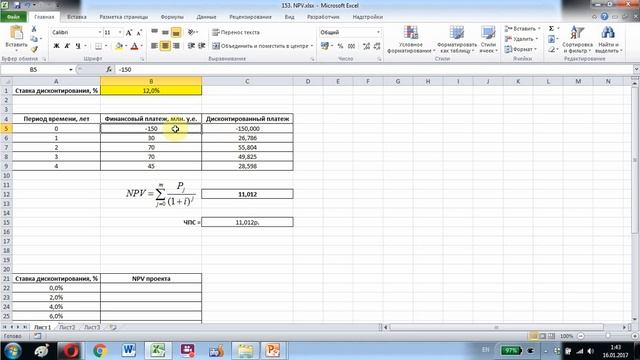This screenshot has width=640, height=360.
Task: Toggle bottom vertical alignment
Action: [x=176, y=32]
